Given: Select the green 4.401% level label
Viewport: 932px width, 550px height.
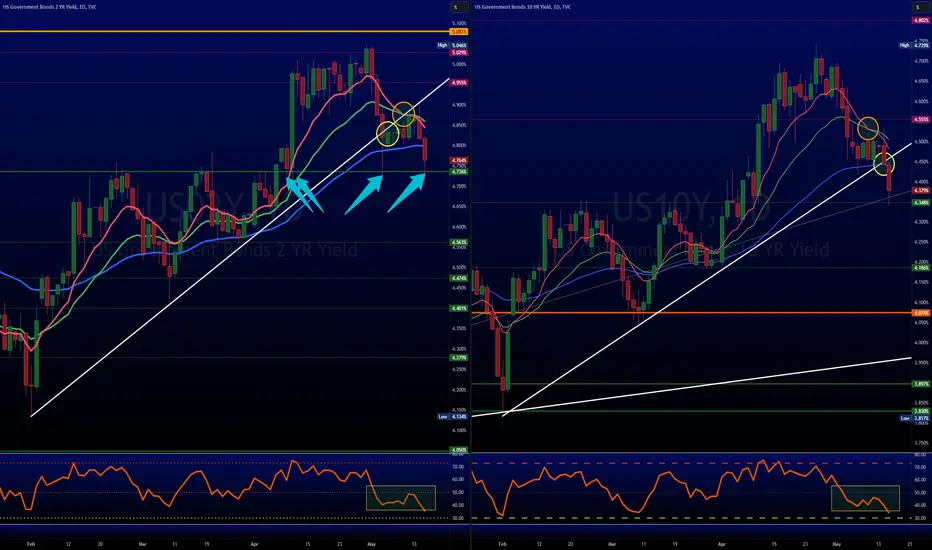Looking at the screenshot, I should 459,309.
